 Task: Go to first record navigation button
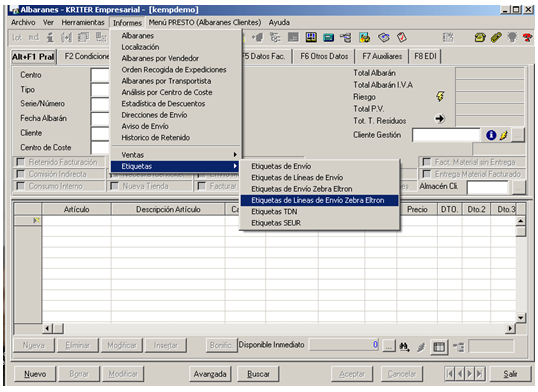click(x=449, y=373)
